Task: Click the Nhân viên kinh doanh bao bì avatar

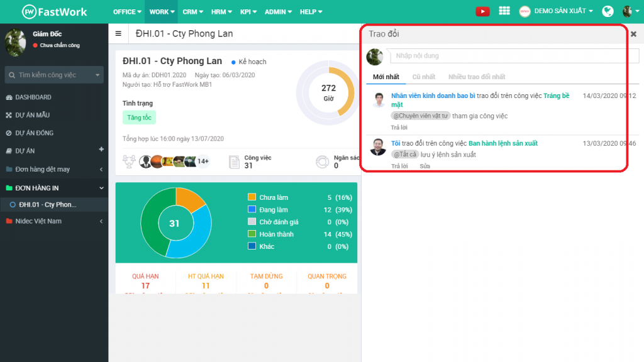Action: pos(379,100)
